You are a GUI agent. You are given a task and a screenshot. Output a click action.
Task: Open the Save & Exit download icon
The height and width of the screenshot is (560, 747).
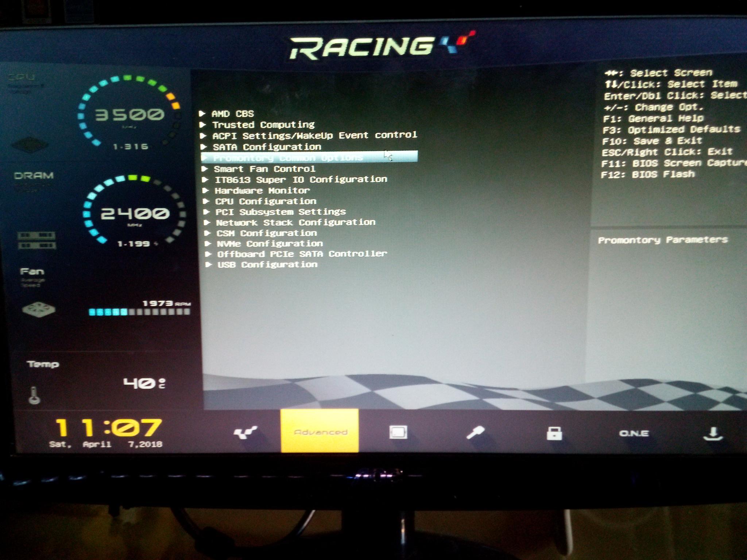(x=713, y=434)
